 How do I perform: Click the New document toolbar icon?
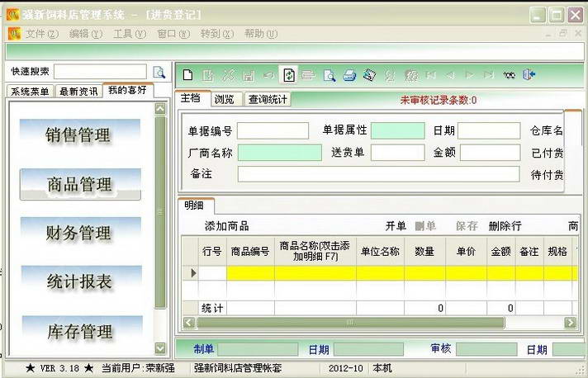coord(187,75)
